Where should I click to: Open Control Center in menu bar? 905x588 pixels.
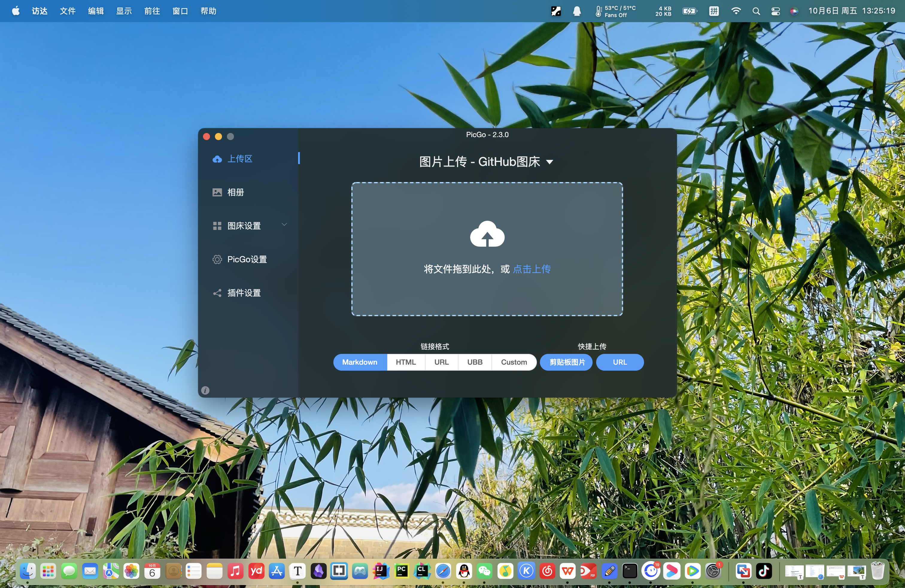click(775, 11)
